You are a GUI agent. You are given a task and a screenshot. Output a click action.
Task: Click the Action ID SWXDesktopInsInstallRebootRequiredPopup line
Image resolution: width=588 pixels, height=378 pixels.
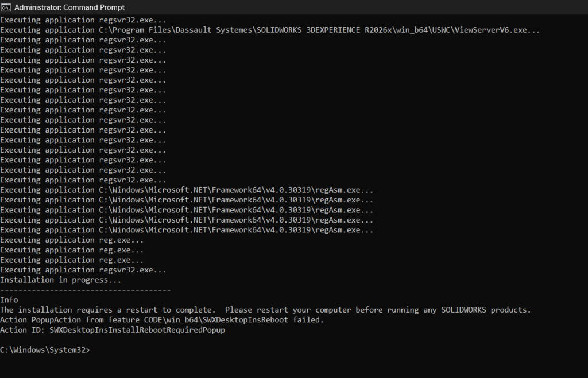(112, 330)
